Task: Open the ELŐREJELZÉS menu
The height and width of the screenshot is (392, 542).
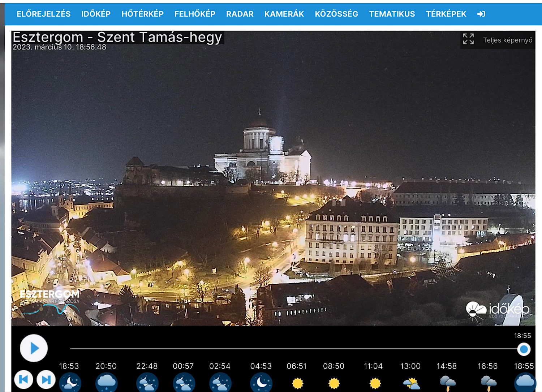Action: 43,14
